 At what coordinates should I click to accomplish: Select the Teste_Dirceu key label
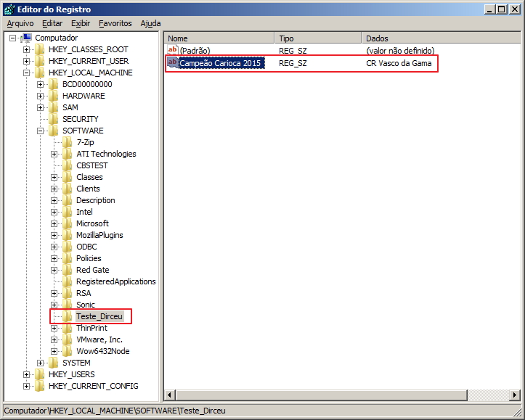click(99, 316)
